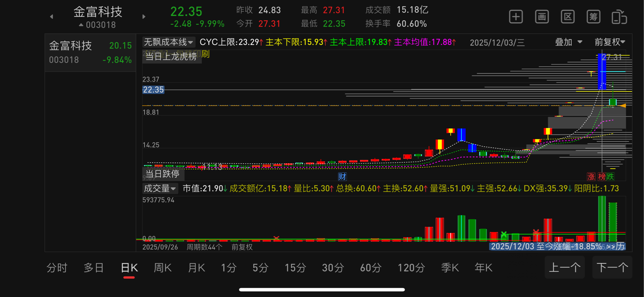The height and width of the screenshot is (297, 644).
Task: Tap the tallest green volume bar
Action: pyautogui.click(x=602, y=218)
